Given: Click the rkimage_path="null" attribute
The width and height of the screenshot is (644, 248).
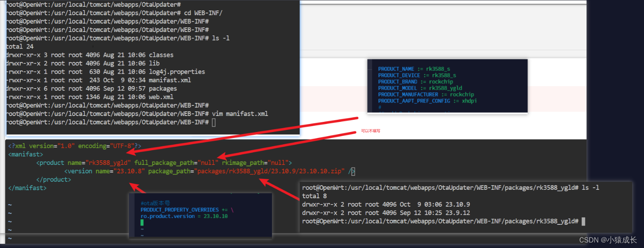Looking at the screenshot, I should (255, 163).
